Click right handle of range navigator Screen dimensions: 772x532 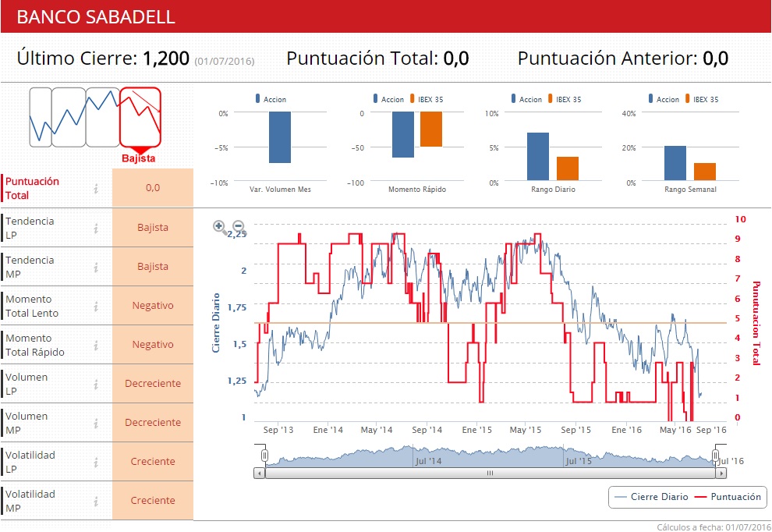[x=715, y=455]
